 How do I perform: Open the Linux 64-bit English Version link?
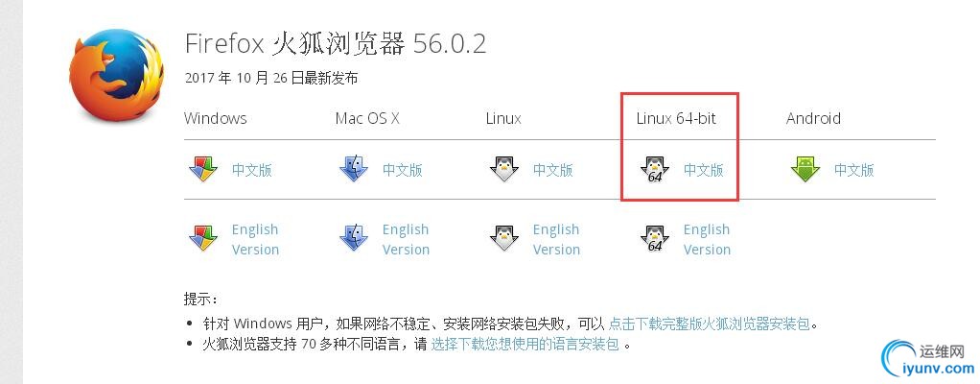(x=707, y=240)
